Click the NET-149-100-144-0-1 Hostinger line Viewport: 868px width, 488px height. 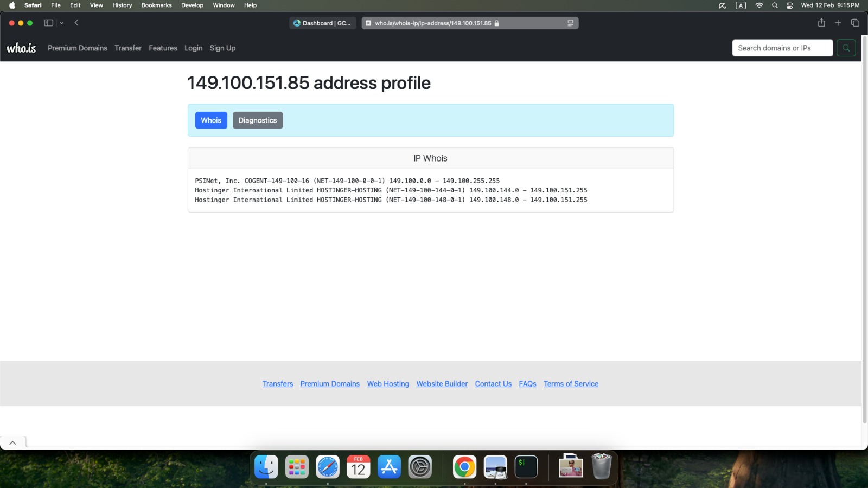tap(391, 190)
